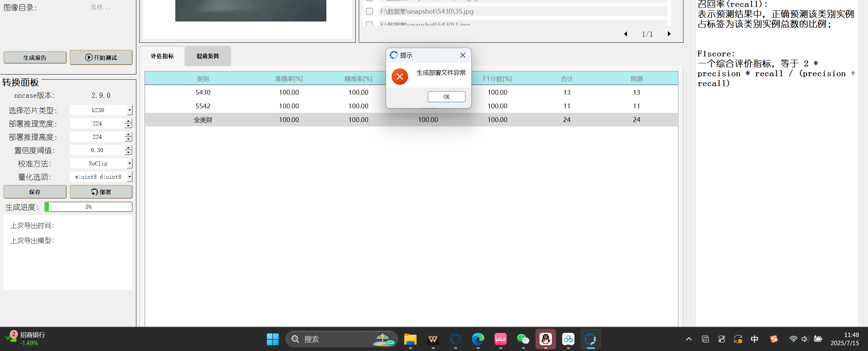Switch to the 评估指标 tab
The width and height of the screenshot is (868, 351).
[162, 56]
